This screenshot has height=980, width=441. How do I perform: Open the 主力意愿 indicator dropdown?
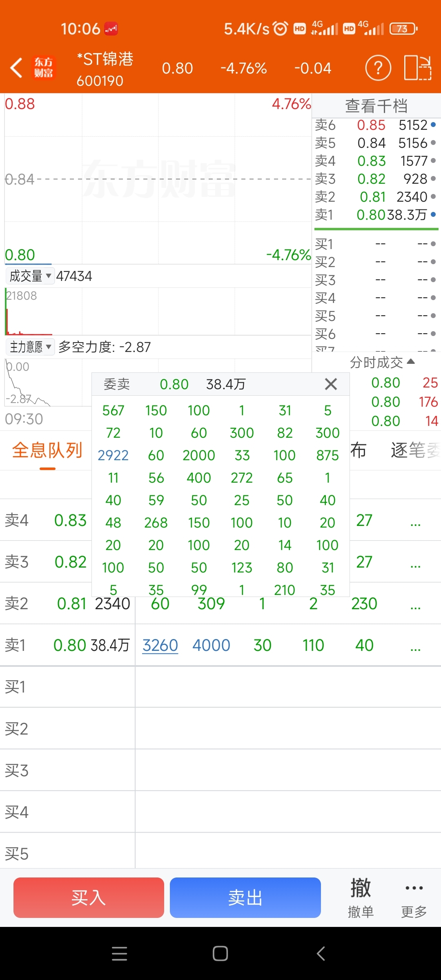click(30, 347)
